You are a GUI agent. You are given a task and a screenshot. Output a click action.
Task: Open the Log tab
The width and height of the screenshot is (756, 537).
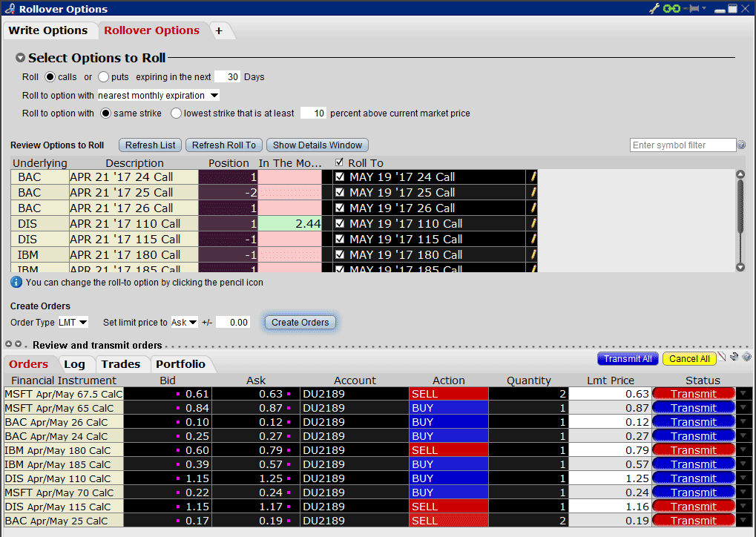pyautogui.click(x=74, y=364)
